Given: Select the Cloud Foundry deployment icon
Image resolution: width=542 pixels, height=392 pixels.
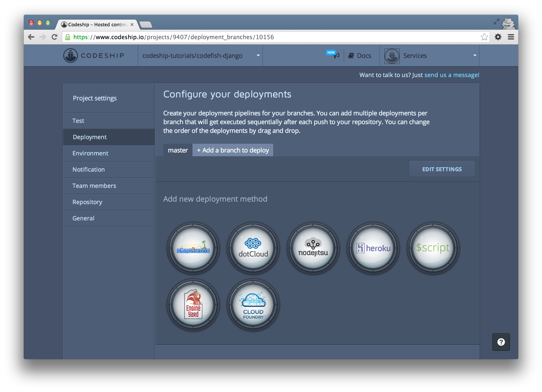Looking at the screenshot, I should 253,305.
